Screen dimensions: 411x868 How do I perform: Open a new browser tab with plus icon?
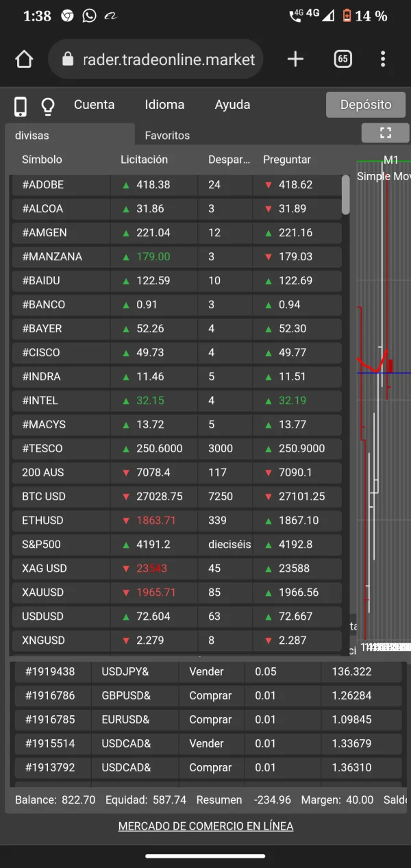tap(295, 60)
